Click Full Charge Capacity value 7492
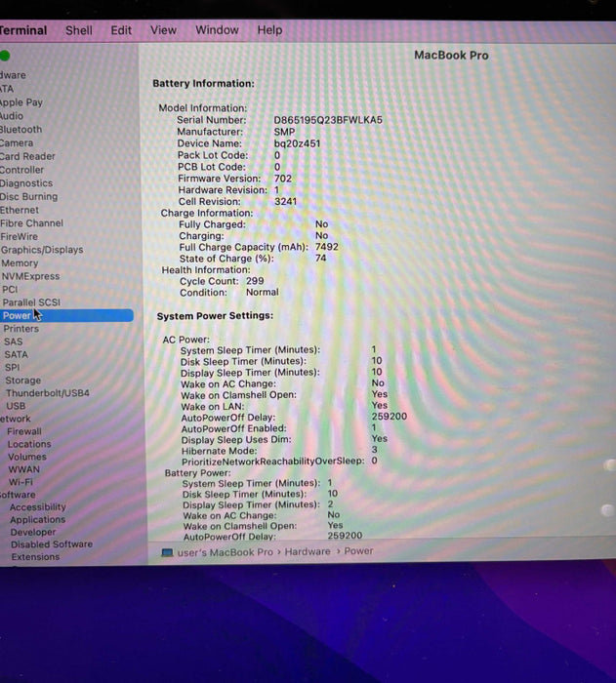616x683 pixels. click(326, 247)
